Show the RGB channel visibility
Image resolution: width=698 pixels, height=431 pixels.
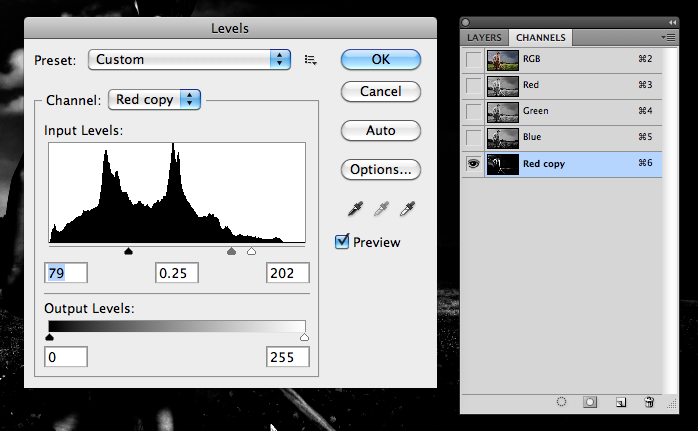pos(473,59)
